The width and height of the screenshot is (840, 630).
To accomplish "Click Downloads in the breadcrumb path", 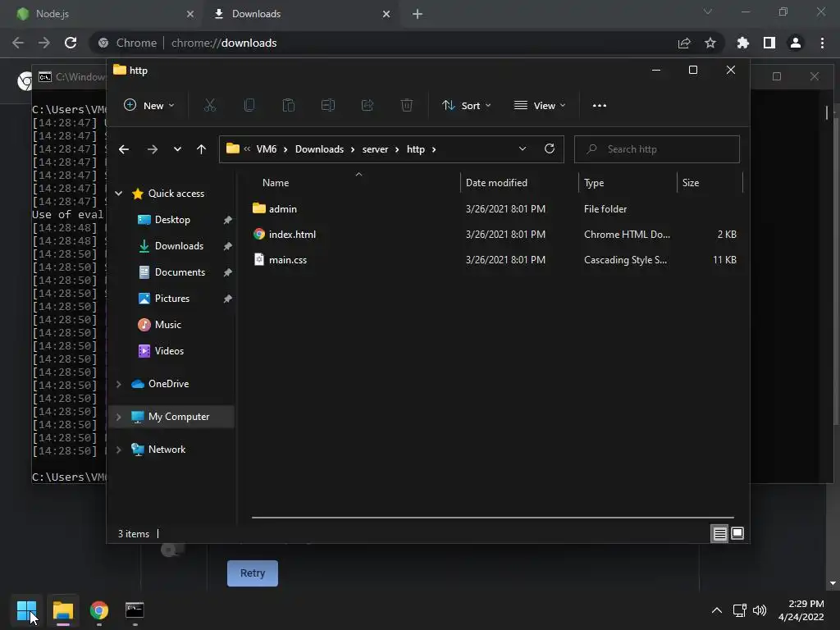I will pos(319,149).
